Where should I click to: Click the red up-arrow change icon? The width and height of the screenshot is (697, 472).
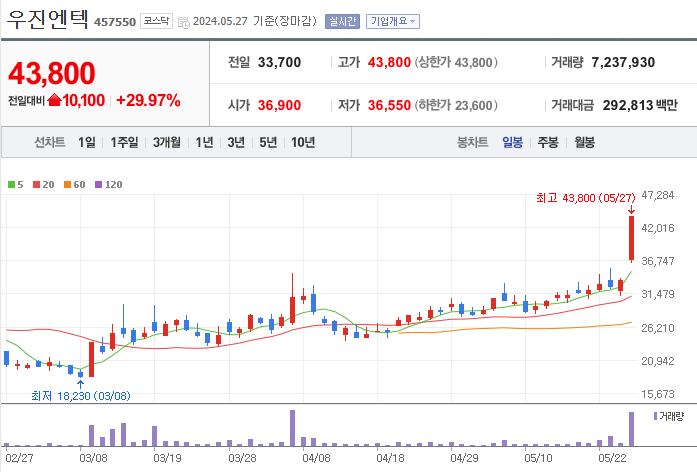point(54,100)
